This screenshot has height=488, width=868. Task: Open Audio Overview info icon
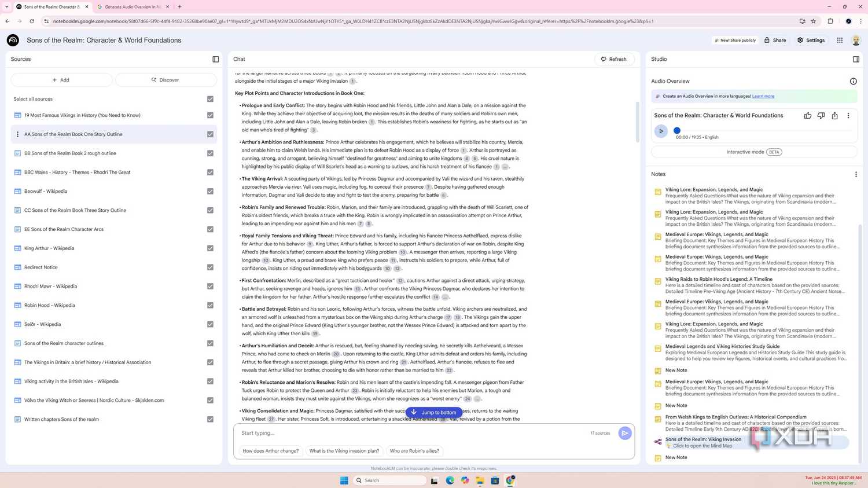coord(853,81)
